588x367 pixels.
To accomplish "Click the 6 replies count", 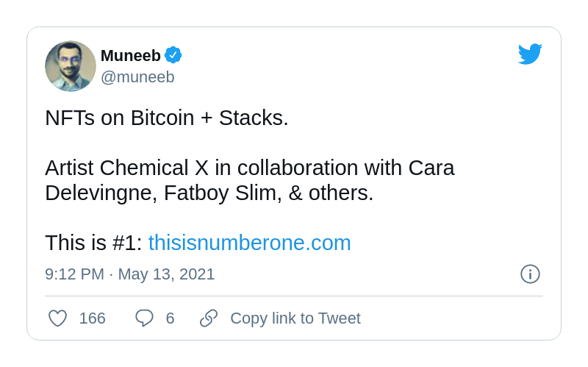I will 171,318.
